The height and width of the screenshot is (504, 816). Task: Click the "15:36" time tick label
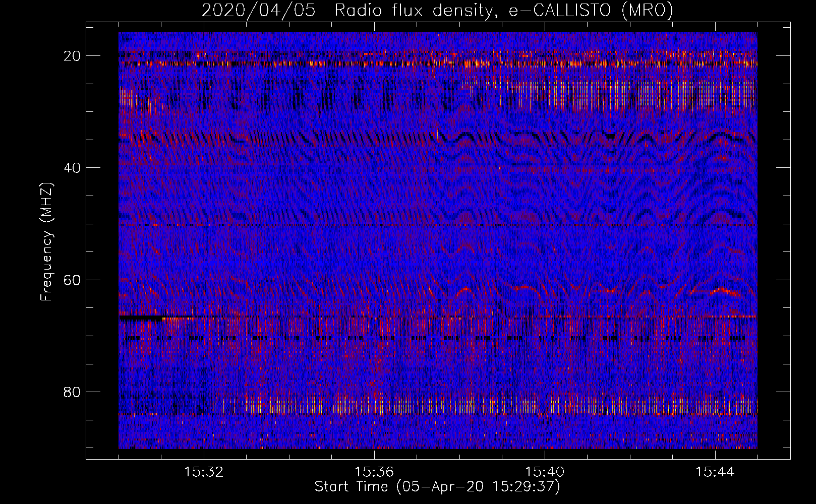pos(374,472)
